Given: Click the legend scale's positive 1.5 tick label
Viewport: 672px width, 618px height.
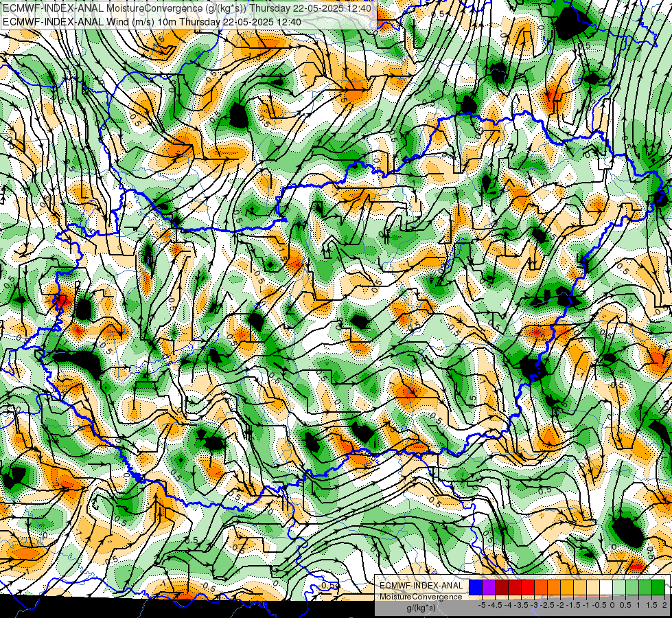Looking at the screenshot, I should tap(652, 605).
